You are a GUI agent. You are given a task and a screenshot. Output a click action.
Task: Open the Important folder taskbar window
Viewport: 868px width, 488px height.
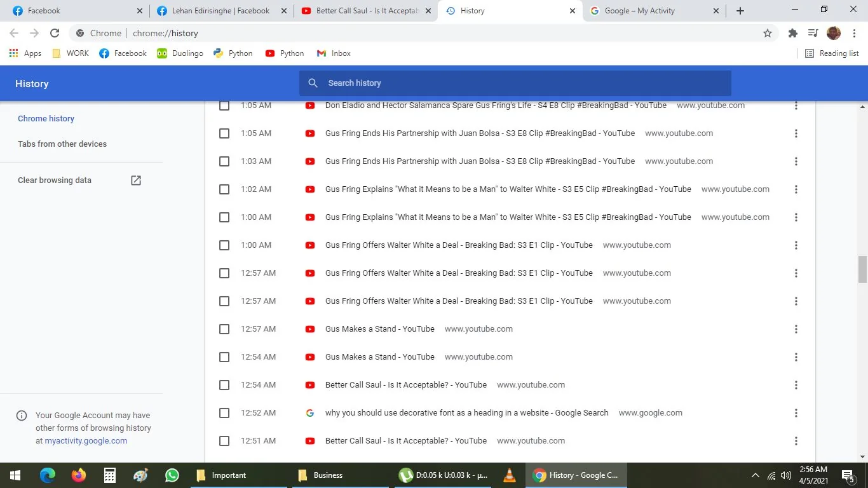click(239, 475)
